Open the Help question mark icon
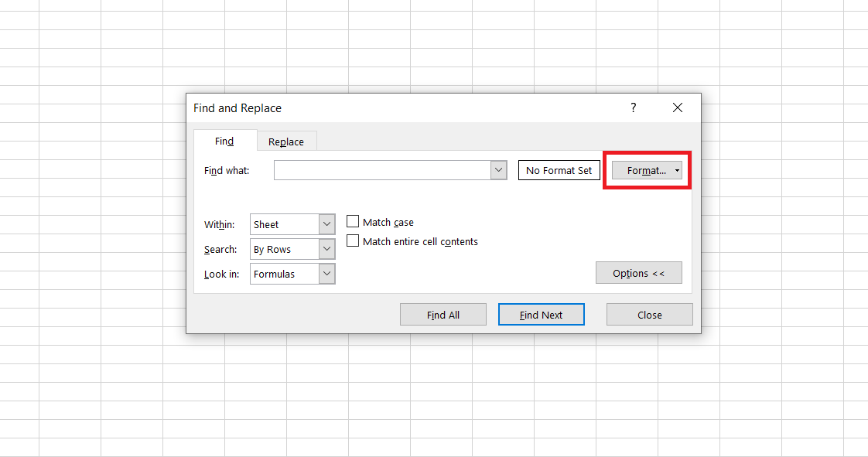The image size is (868, 457). (x=634, y=107)
